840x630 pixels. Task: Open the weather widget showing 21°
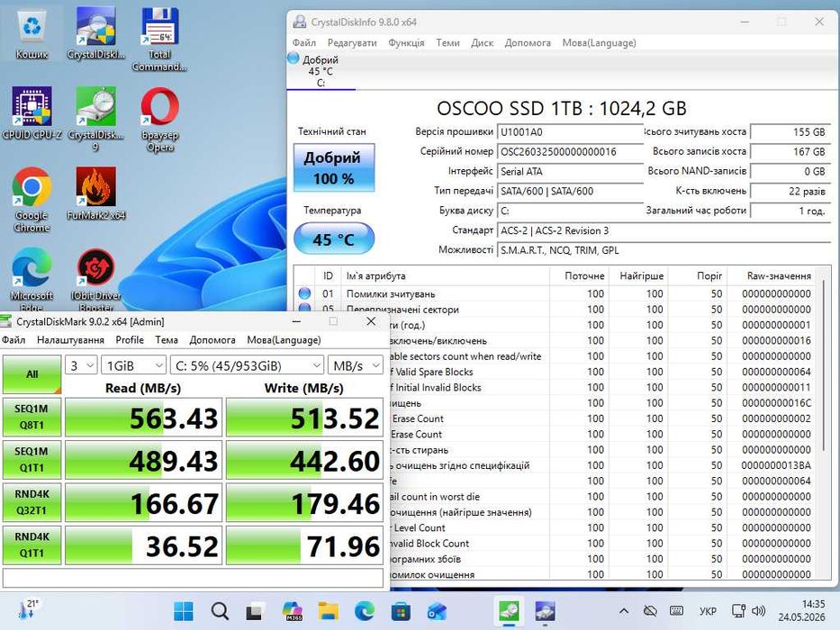[x=28, y=609]
